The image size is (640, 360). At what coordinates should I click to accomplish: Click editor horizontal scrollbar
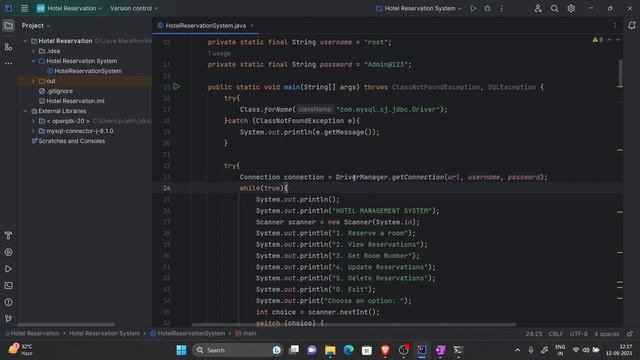click(353, 324)
